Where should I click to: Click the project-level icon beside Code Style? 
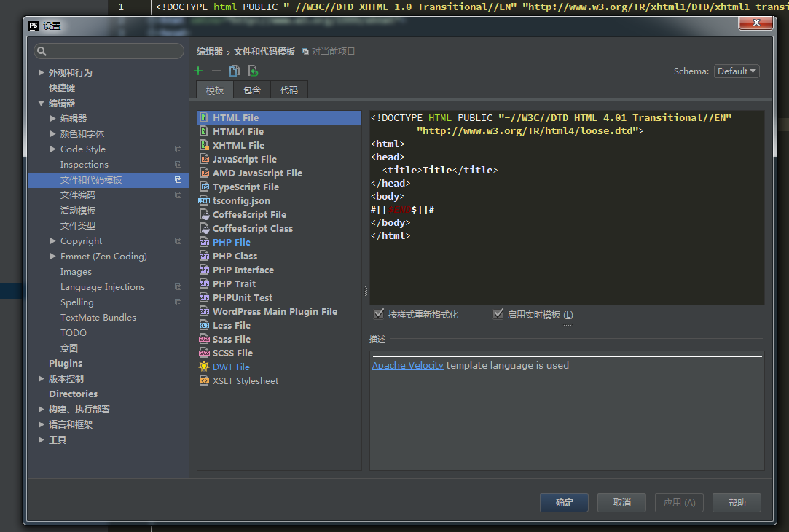(178, 149)
